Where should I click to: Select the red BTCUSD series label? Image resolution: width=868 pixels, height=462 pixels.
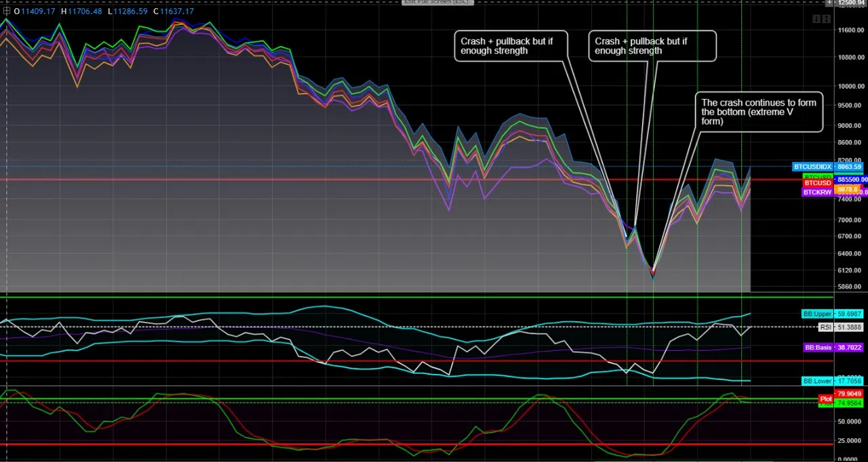pos(818,183)
